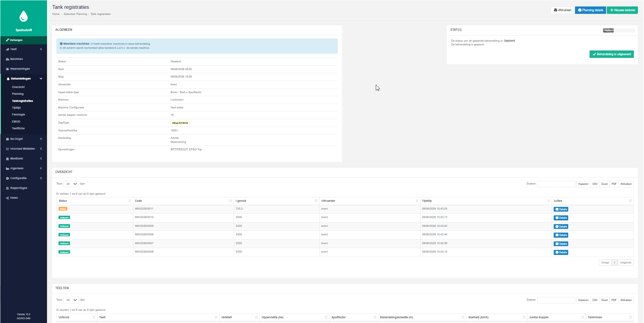Image resolution: width=644 pixels, height=323 pixels.
Task: Open Tijdlijn submenu item
Action: (x=16, y=108)
